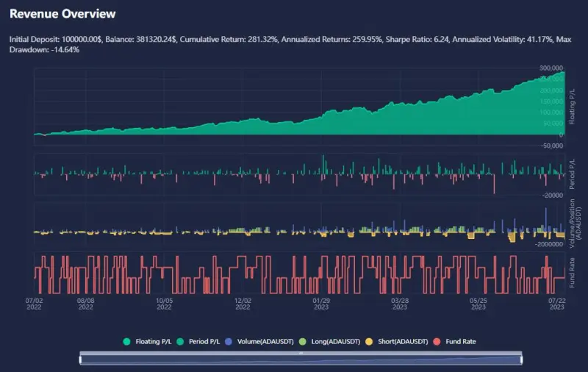Click the left handle of range slider
Viewport: 588px width, 372px height.
[80, 359]
